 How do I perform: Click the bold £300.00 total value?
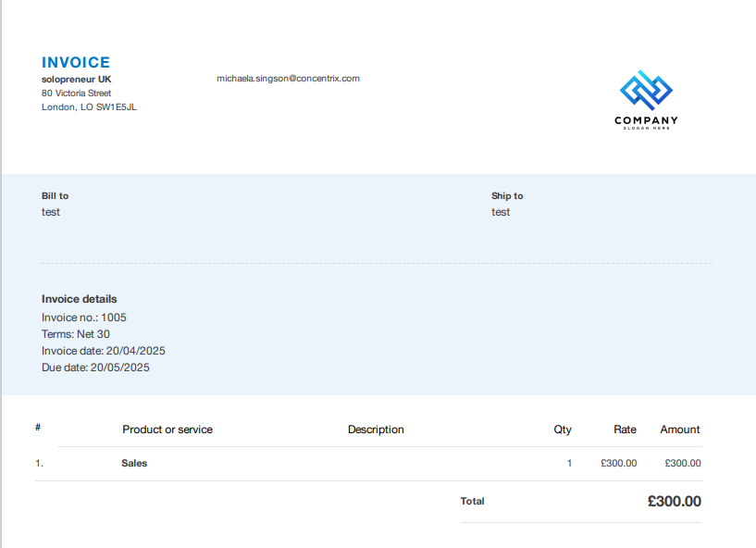click(674, 501)
